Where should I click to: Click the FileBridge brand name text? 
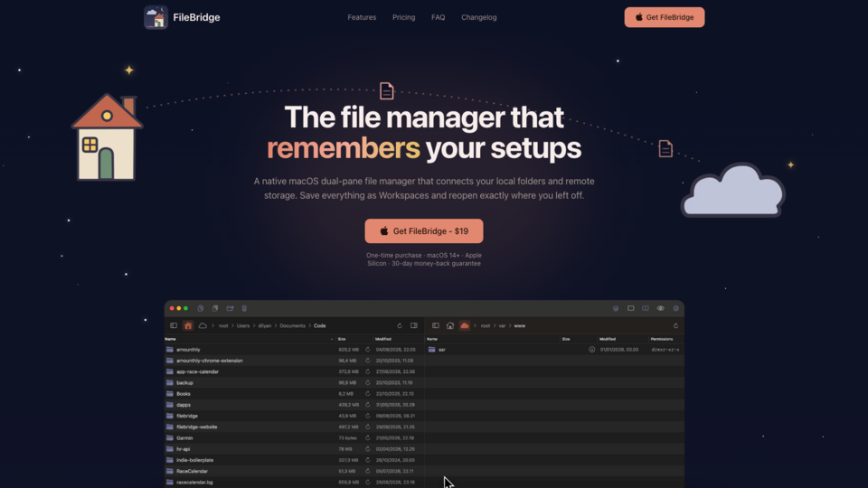[196, 17]
